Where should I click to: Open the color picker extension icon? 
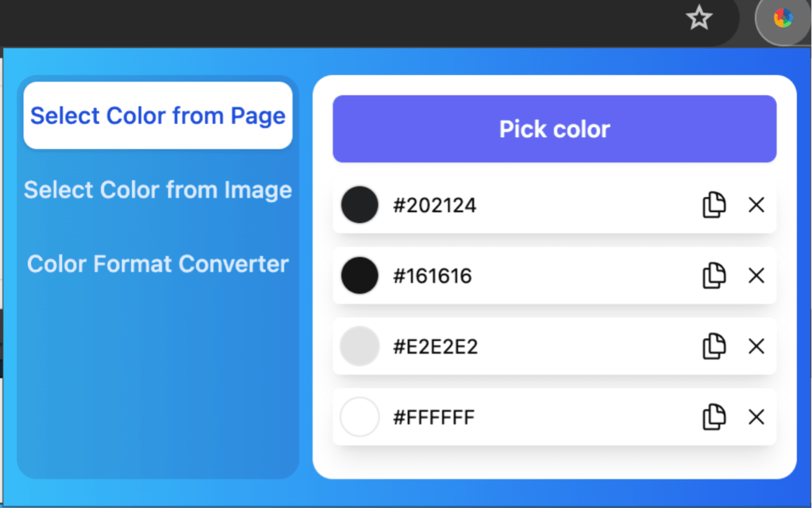pyautogui.click(x=782, y=18)
